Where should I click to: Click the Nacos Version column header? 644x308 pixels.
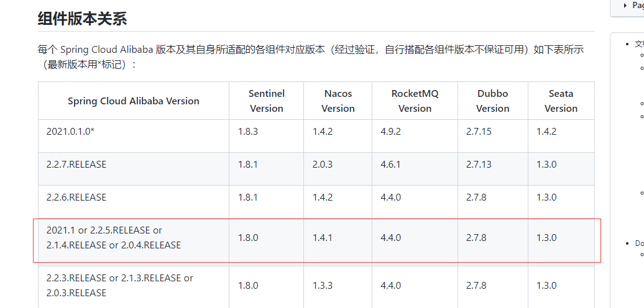tap(338, 101)
